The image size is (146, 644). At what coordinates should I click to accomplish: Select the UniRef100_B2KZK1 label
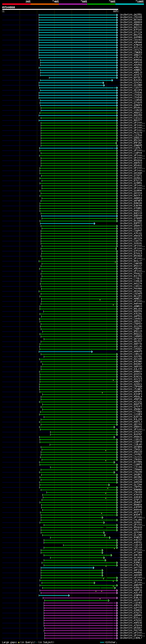131,80
